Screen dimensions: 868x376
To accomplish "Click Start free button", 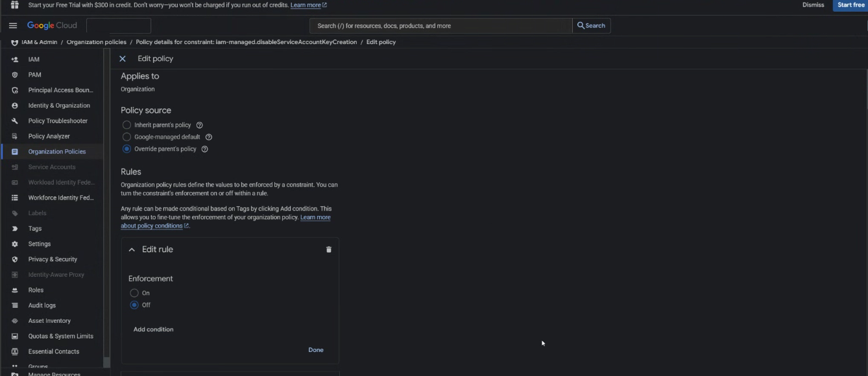I will (850, 5).
